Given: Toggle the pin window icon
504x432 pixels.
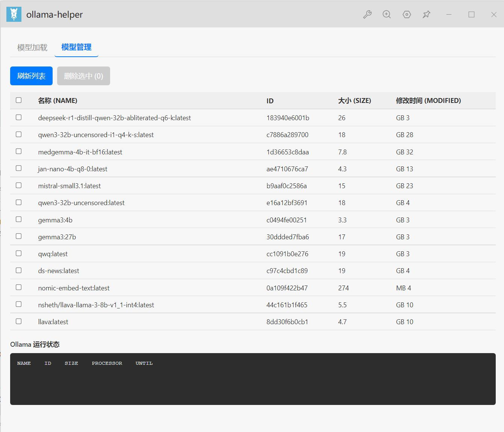Looking at the screenshot, I should 426,14.
